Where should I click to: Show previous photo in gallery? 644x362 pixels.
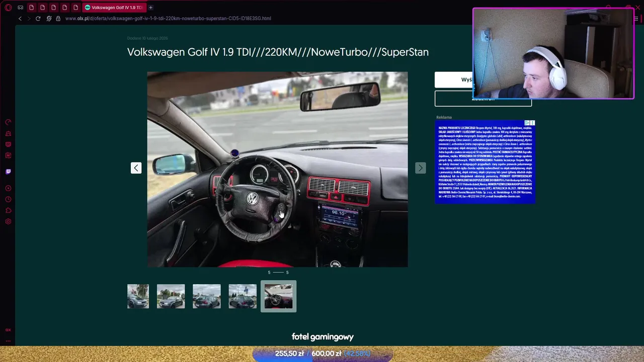tap(136, 168)
